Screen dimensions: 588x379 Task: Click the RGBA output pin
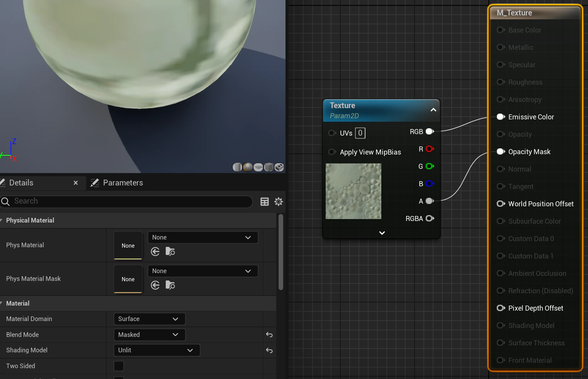pos(430,218)
